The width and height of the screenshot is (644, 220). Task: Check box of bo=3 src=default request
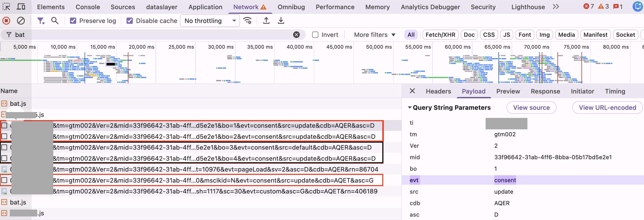[x=4, y=147]
